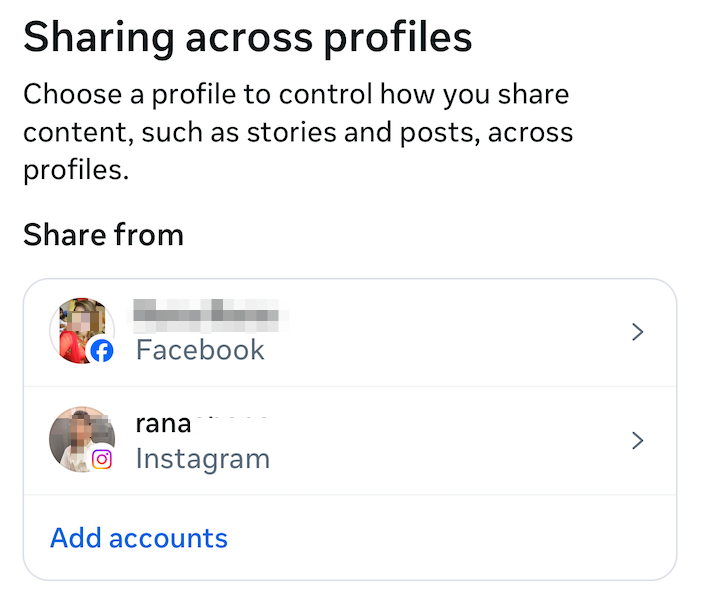Click the Instagram account profile picture
Screen dimensions: 702x596
pos(80,438)
